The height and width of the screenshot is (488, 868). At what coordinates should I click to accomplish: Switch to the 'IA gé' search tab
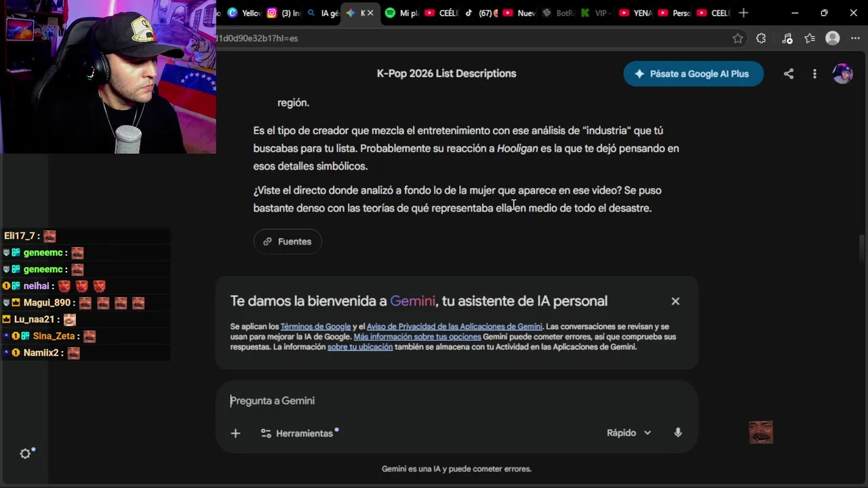pyautogui.click(x=322, y=13)
